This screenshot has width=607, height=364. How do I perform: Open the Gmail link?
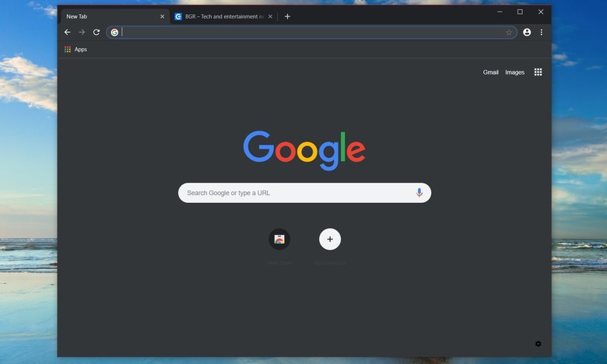490,72
